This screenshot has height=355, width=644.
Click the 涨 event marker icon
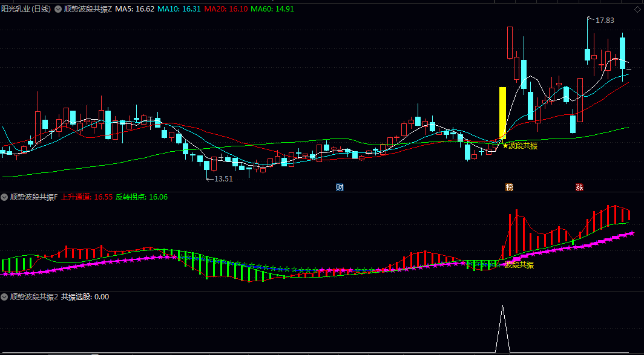579,187
